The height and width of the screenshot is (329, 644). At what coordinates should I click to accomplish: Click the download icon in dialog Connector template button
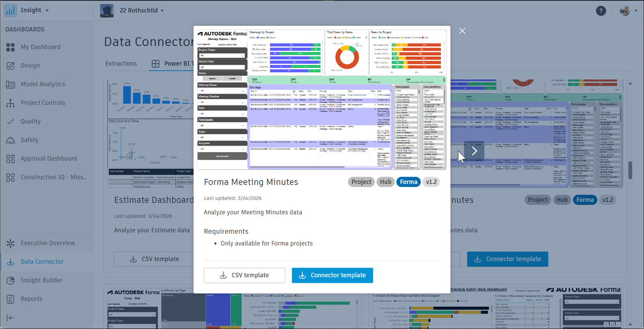click(302, 275)
